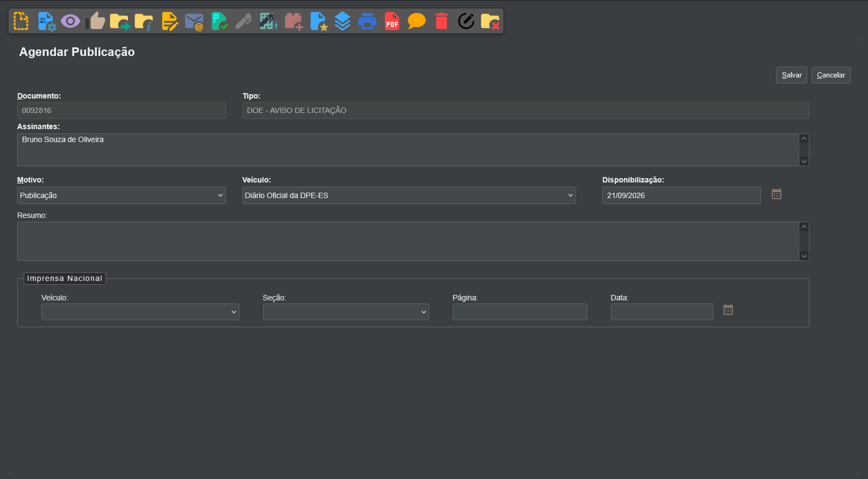
Task: Click the red trash delete icon
Action: pyautogui.click(x=442, y=21)
